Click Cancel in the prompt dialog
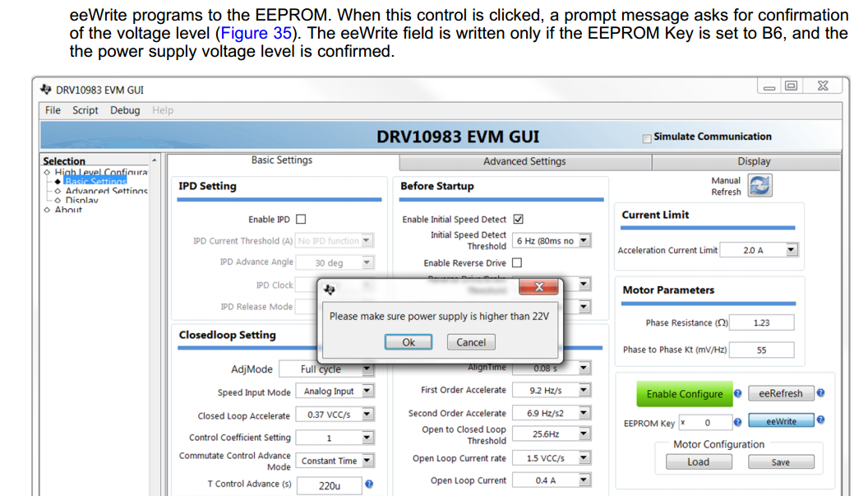Screen dimensions: 868x496 (x=471, y=342)
